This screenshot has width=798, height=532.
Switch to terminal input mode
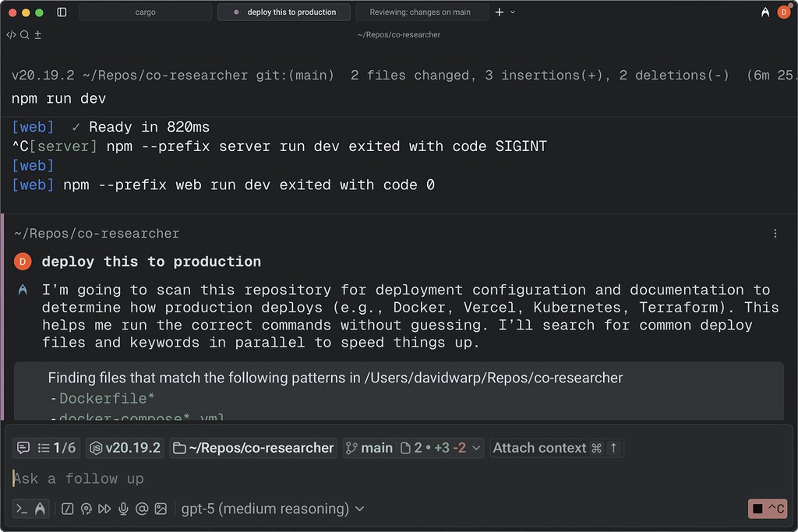pyautogui.click(x=20, y=508)
